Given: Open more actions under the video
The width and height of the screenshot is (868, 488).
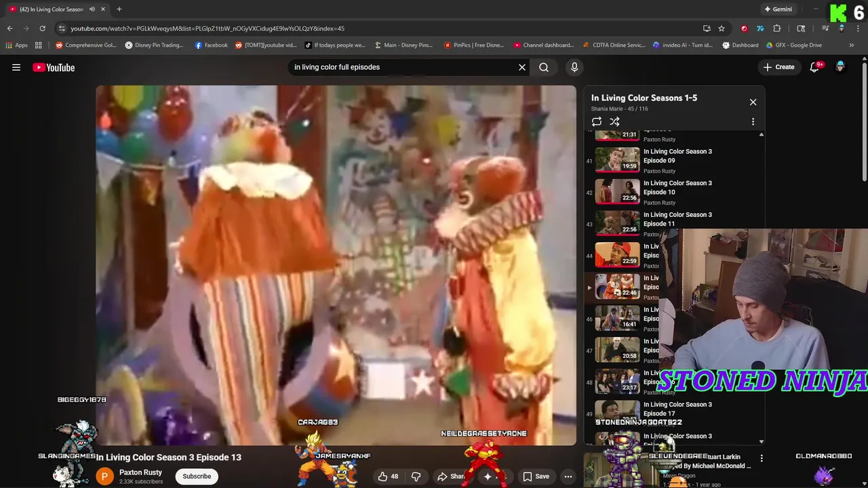Looking at the screenshot, I should 568,476.
